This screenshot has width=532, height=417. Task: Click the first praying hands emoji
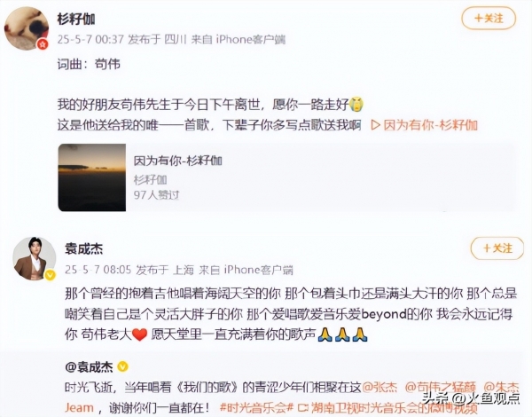click(325, 334)
